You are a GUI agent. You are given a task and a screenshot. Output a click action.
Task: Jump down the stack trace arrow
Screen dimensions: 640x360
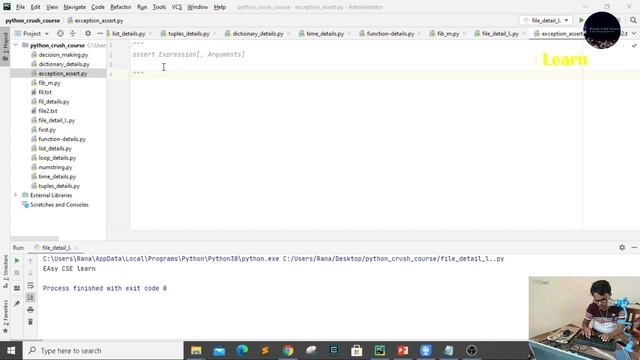[30, 273]
